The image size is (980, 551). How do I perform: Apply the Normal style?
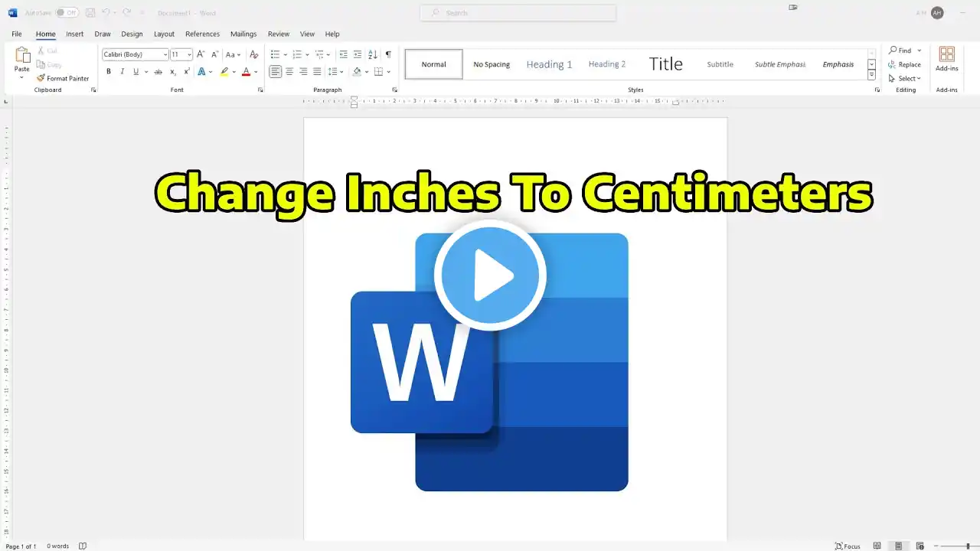coord(433,64)
